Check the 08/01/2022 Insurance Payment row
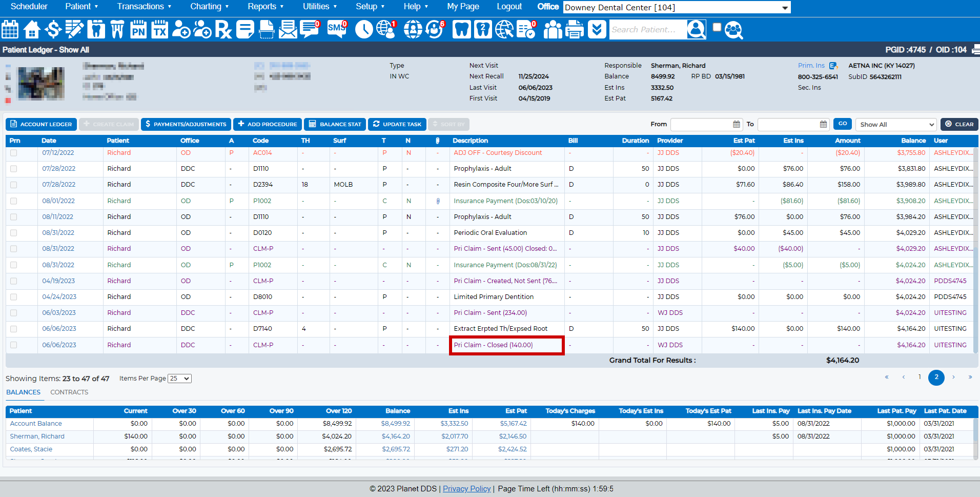Screen dimensions: 980x497 14,201
